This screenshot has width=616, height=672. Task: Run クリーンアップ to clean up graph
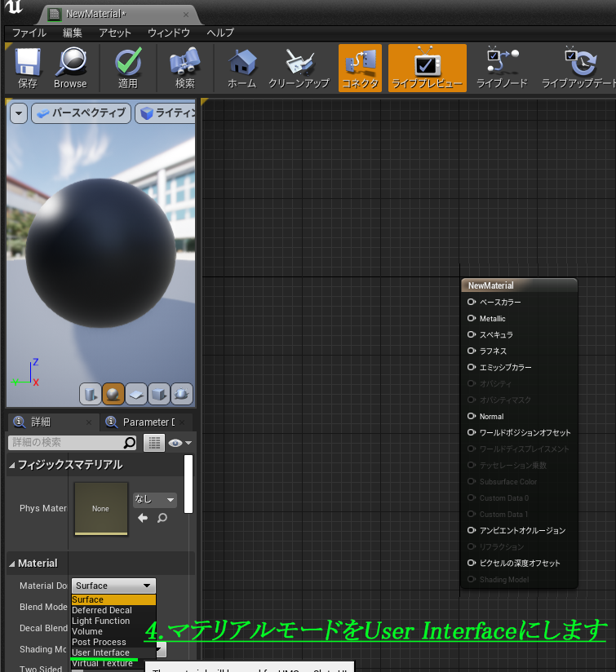tap(299, 68)
